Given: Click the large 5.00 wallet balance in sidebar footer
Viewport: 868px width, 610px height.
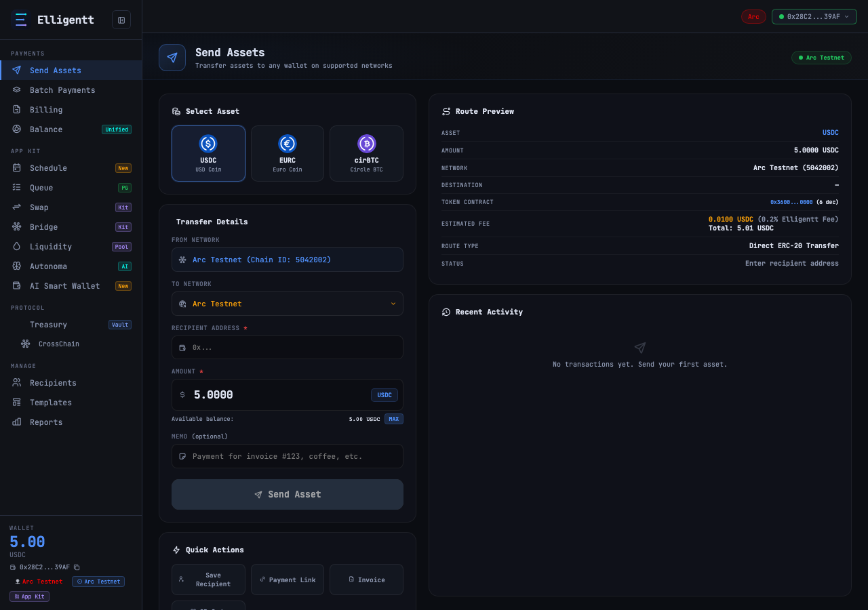Looking at the screenshot, I should tap(27, 542).
